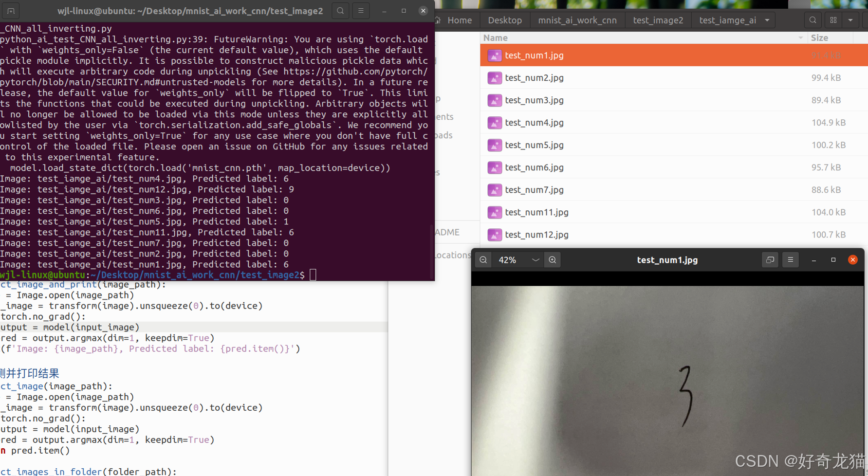Select file test_num11.jpg
The width and height of the screenshot is (868, 476).
(x=674, y=212)
